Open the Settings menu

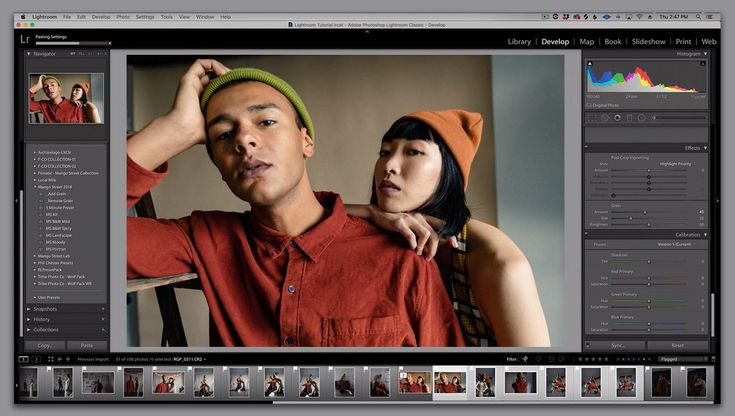click(145, 17)
